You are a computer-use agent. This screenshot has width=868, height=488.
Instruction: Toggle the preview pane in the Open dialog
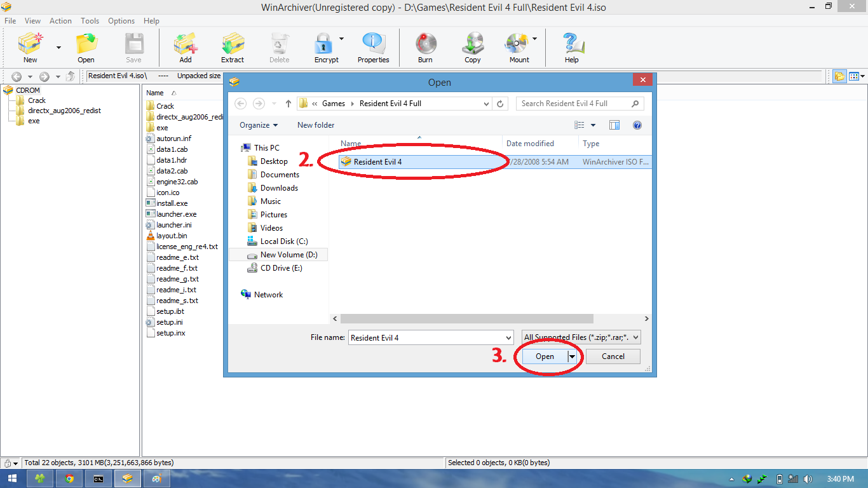click(614, 125)
